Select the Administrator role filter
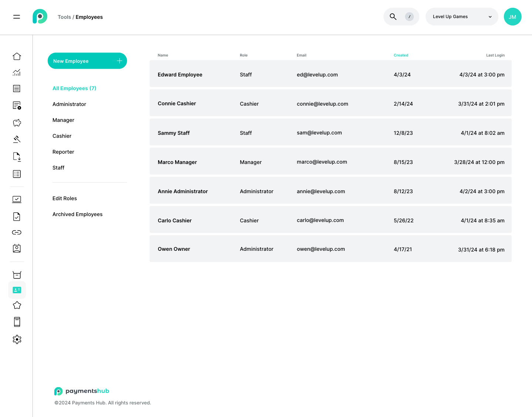This screenshot has width=532, height=417. click(x=69, y=104)
